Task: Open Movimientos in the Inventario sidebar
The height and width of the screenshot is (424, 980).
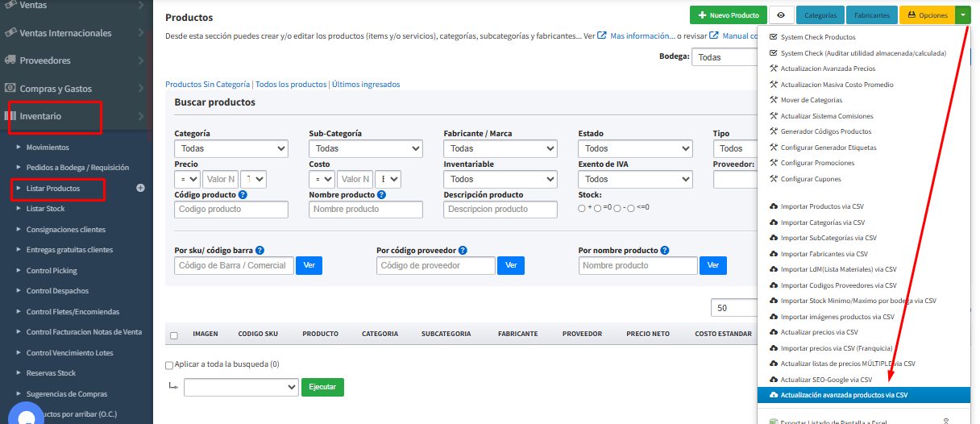Action: point(48,148)
